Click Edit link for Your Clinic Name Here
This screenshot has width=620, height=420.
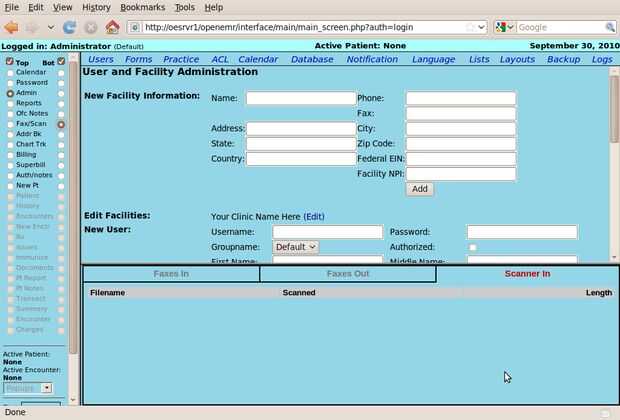click(314, 217)
